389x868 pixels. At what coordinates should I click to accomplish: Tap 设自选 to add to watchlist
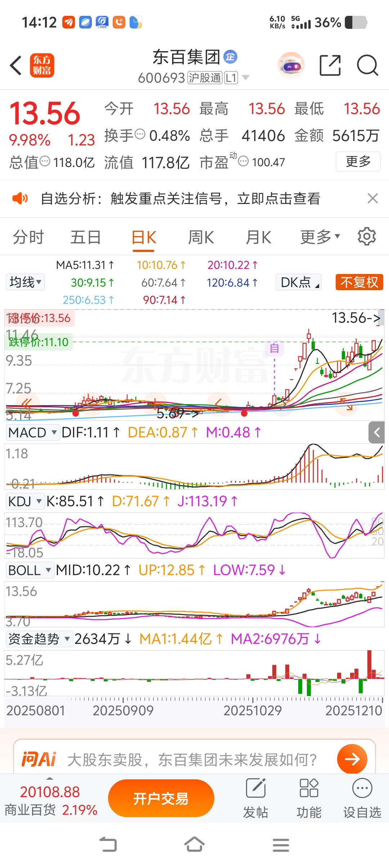tap(362, 798)
